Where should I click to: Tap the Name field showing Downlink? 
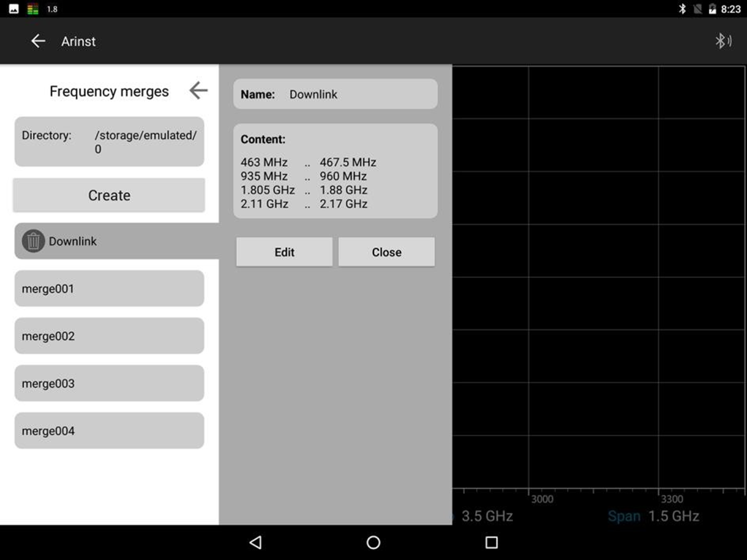[x=335, y=94]
